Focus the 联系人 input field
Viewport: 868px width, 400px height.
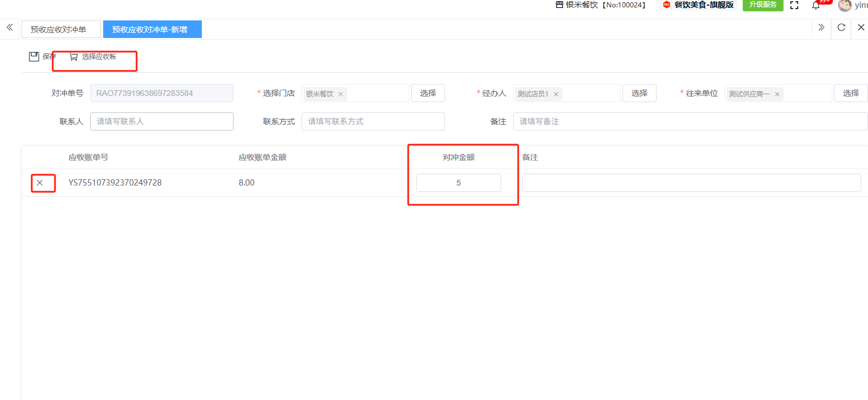pos(162,121)
